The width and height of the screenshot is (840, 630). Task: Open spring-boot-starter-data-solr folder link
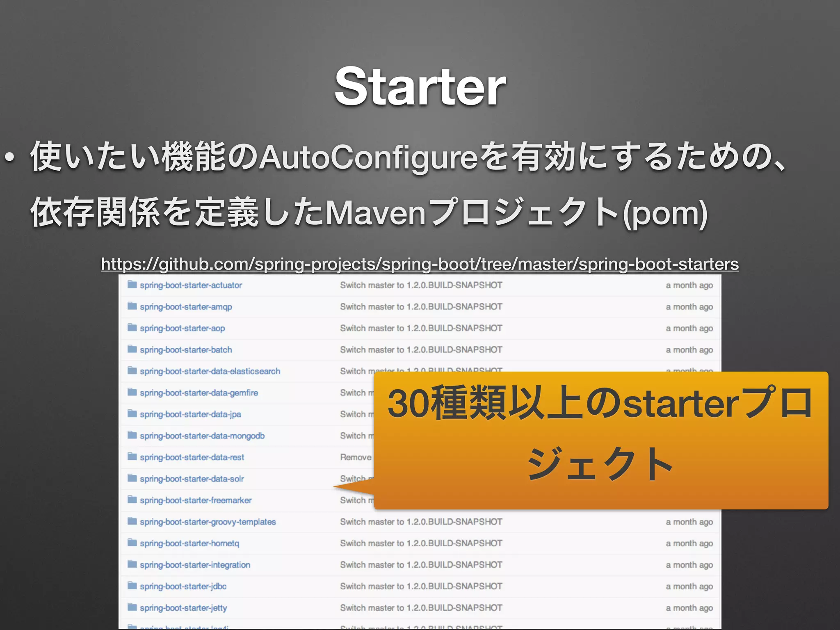192,479
